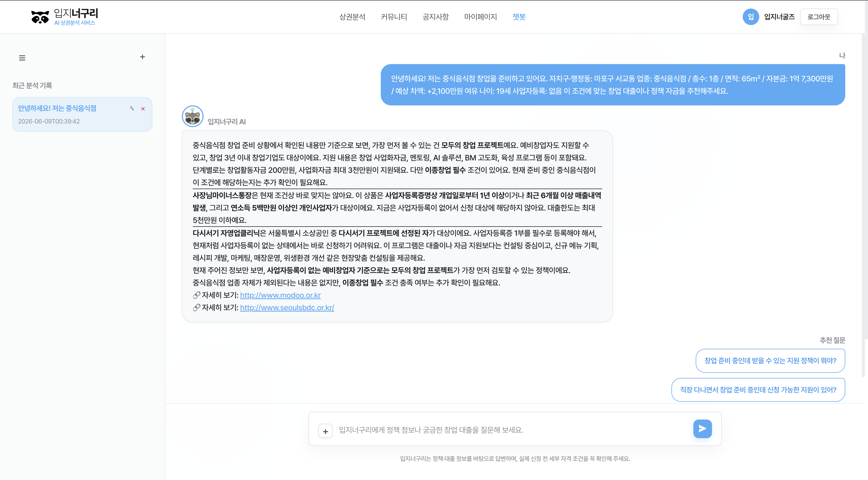This screenshot has height=480, width=868.
Task: Open the 커뮤니티 menu
Action: [394, 17]
